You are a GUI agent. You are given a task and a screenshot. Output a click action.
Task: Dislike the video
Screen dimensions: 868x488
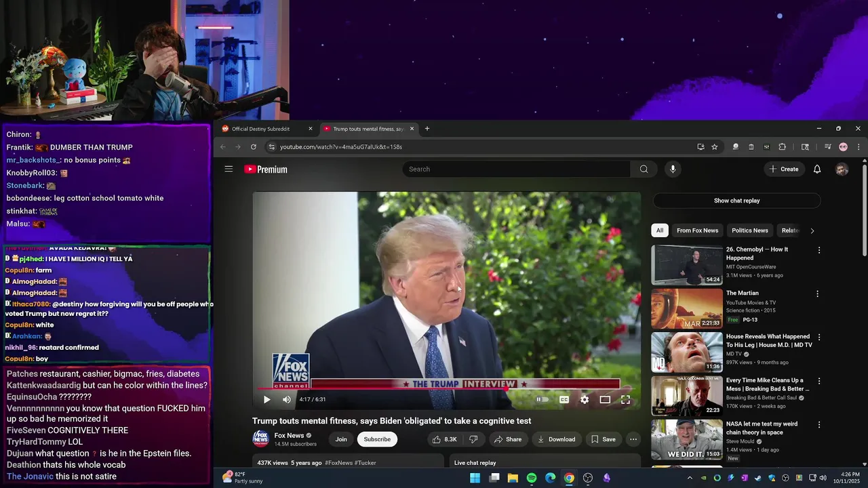pyautogui.click(x=473, y=439)
